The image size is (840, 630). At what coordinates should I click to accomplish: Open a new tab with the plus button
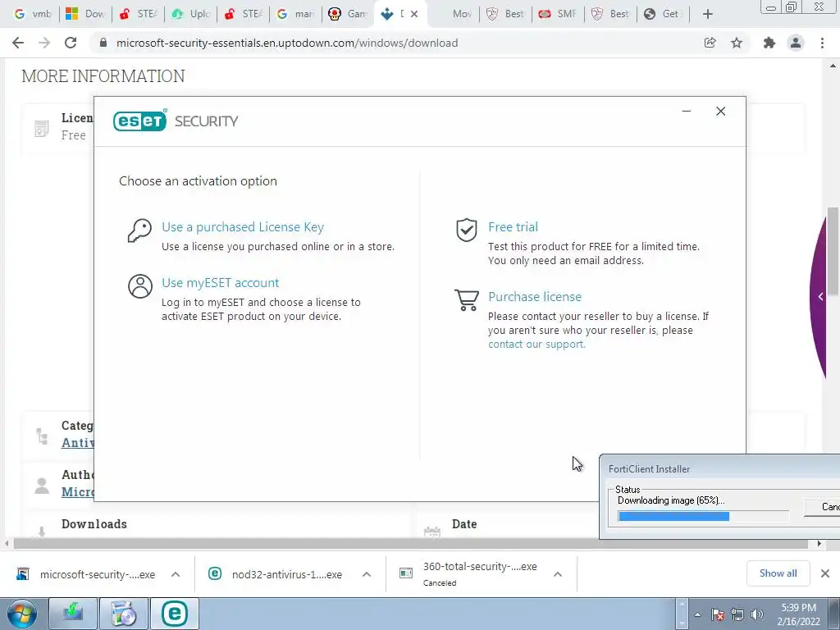tap(708, 14)
